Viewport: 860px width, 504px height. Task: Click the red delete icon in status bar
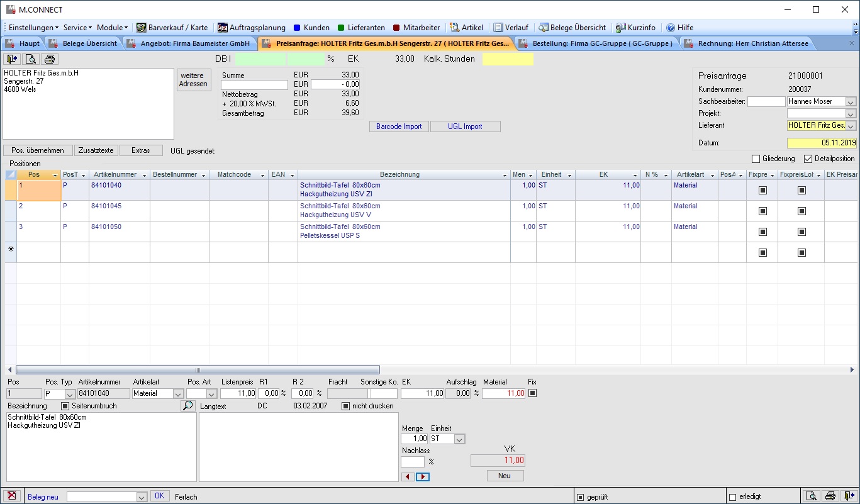[x=12, y=496]
